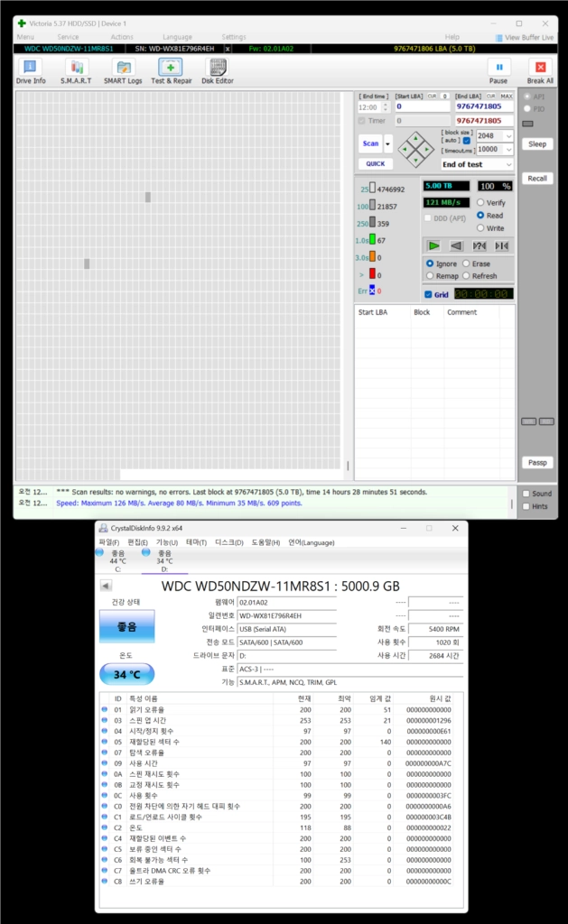The height and width of the screenshot is (924, 568).
Task: Click the 25 ms block legend swatch
Action: coord(372,188)
